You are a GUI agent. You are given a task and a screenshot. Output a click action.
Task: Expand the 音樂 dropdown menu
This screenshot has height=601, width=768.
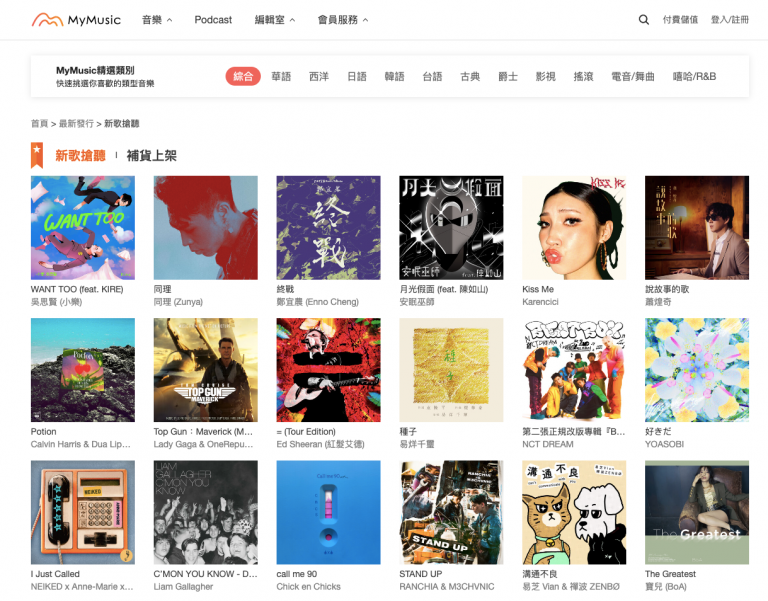pos(157,20)
